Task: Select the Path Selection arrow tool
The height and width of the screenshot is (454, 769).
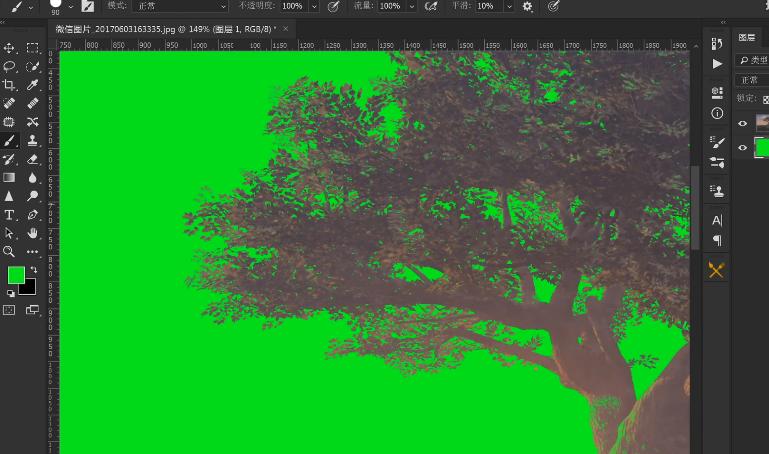Action: (x=9, y=233)
